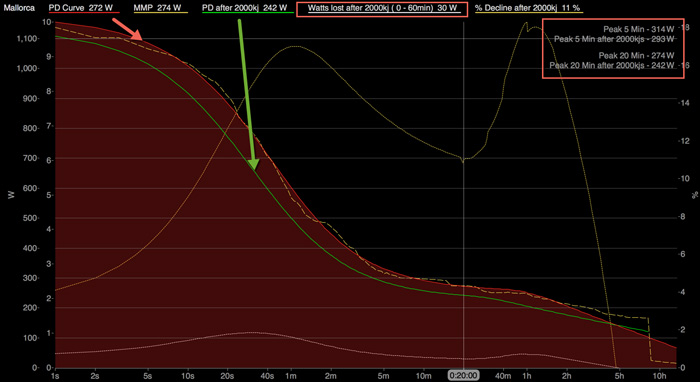Viewport: 700px width, 382px height.
Task: Click the red line under PD Curve
Action: 83,12
